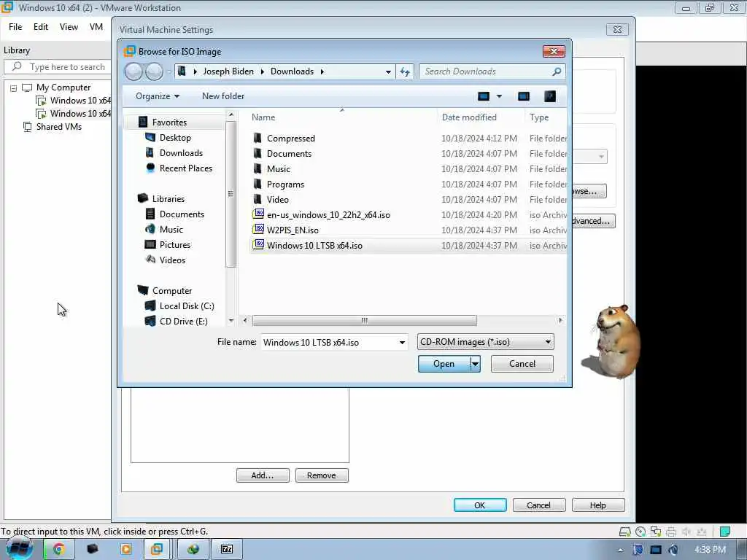Open the View menu in VMware
This screenshot has width=747, height=560.
point(69,27)
